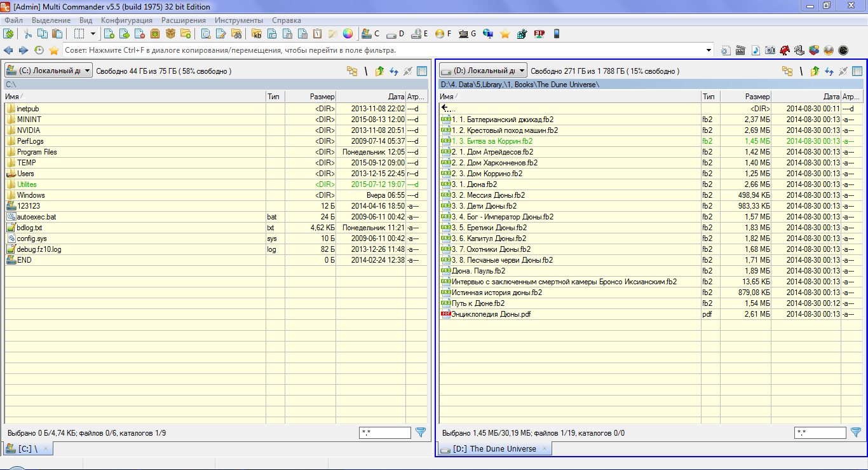Viewport: 868px width, 470px height.
Task: Click the scissors Cut icon
Action: (27, 34)
